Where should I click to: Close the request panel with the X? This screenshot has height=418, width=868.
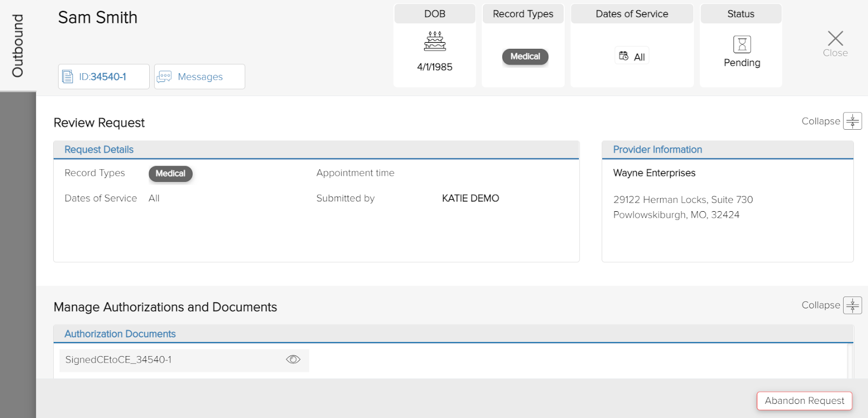[x=835, y=38]
